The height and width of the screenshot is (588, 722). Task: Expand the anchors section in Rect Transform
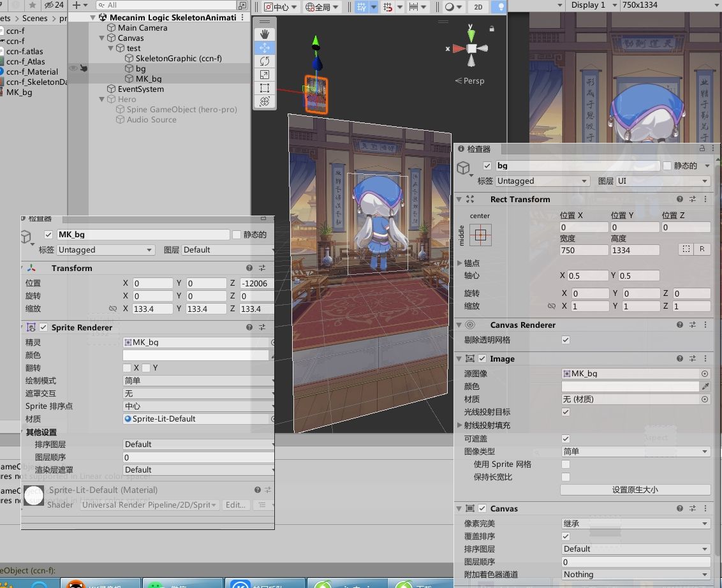[x=459, y=263]
